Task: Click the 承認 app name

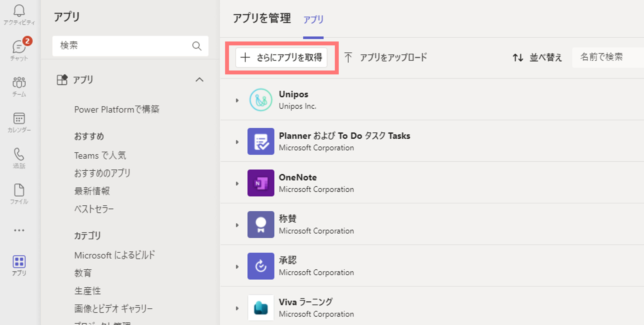Action: pyautogui.click(x=288, y=260)
